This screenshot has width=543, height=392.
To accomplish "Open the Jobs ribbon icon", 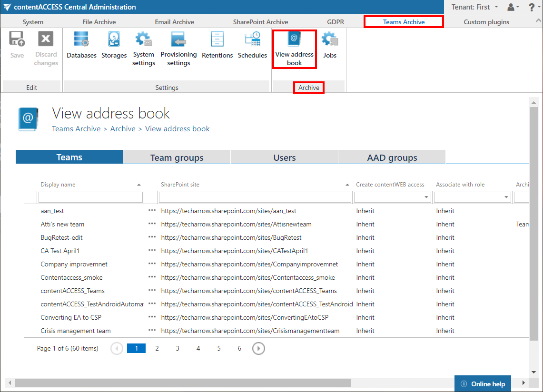I will pyautogui.click(x=330, y=46).
